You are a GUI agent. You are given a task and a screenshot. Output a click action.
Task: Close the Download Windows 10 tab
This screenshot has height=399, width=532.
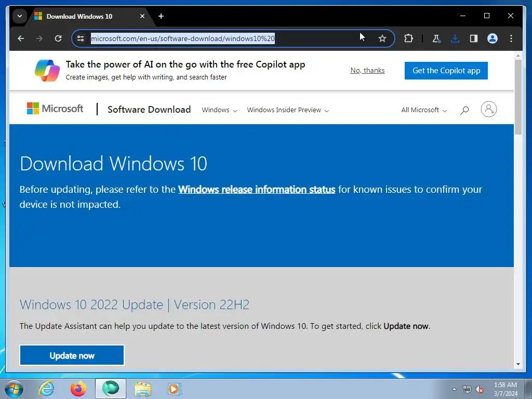click(142, 16)
